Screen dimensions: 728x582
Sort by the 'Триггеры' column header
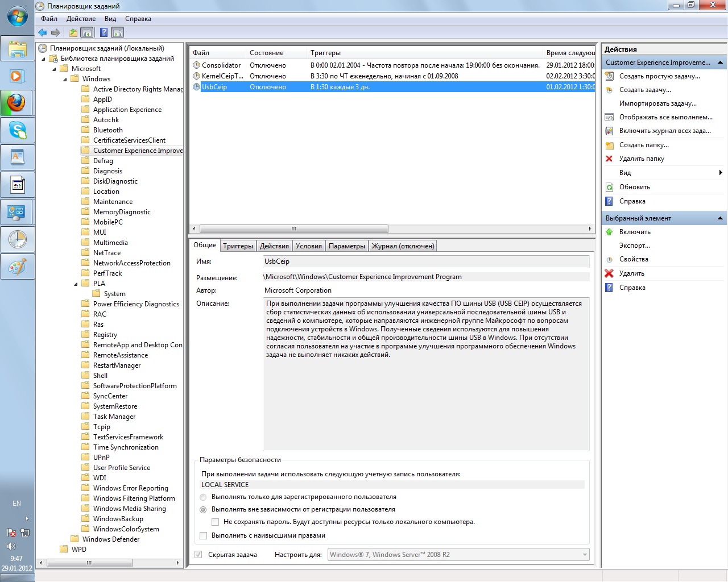[x=425, y=53]
